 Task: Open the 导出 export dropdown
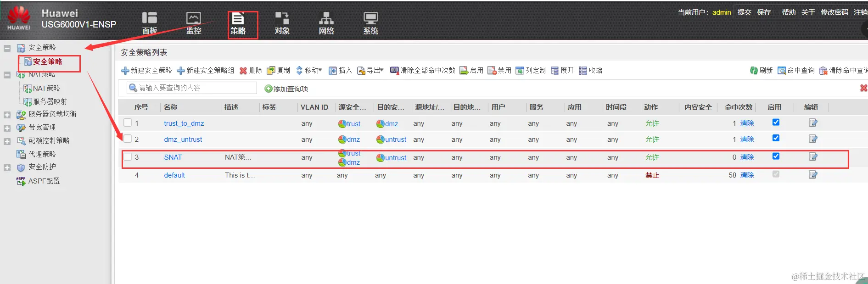pyautogui.click(x=370, y=70)
